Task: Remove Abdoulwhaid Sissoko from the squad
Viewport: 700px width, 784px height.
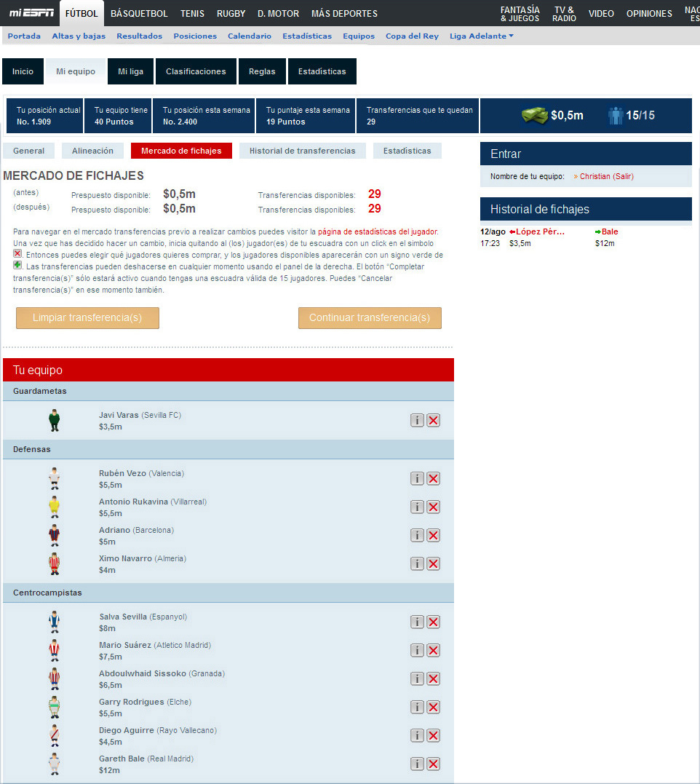Action: [434, 679]
